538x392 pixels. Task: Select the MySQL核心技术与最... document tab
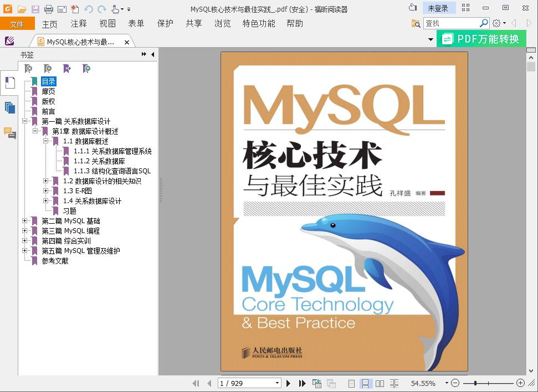pyautogui.click(x=81, y=42)
